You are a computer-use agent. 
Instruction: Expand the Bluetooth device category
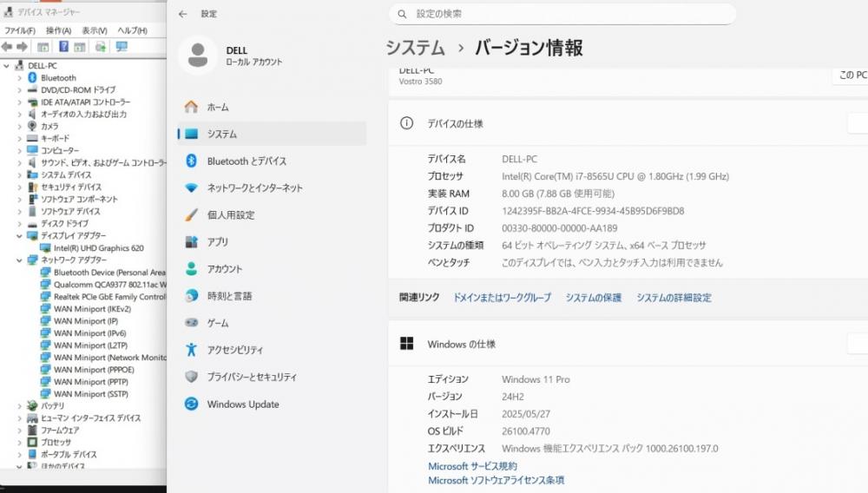click(x=19, y=78)
